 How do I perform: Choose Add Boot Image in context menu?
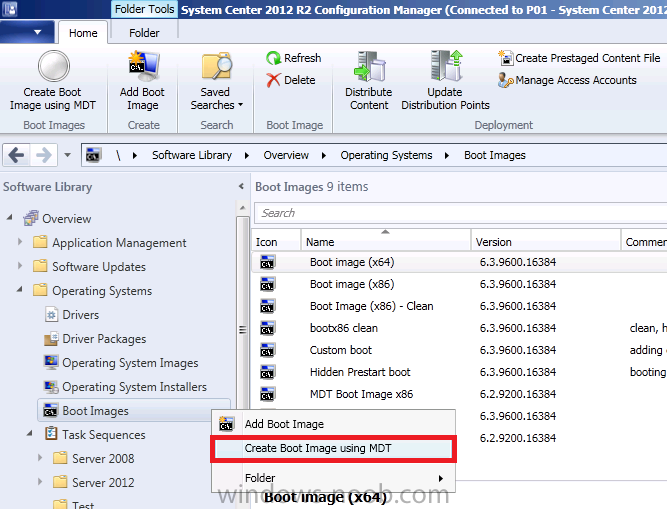point(334,424)
